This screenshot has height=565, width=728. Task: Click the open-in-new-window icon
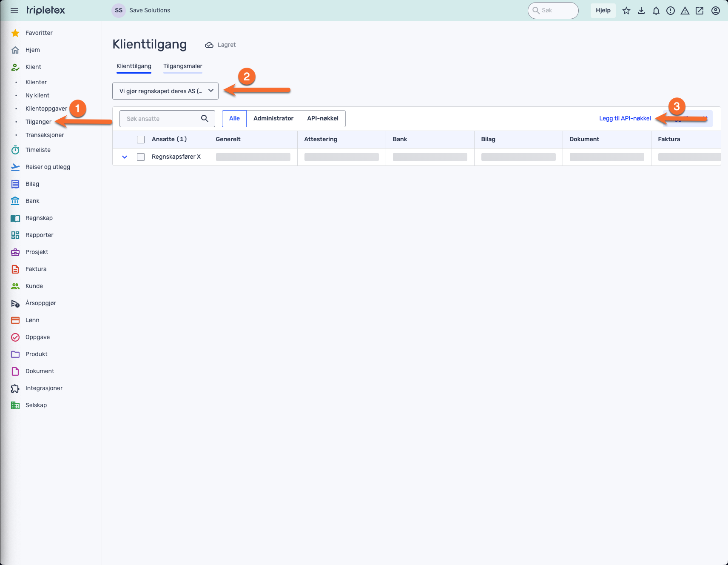tap(700, 11)
